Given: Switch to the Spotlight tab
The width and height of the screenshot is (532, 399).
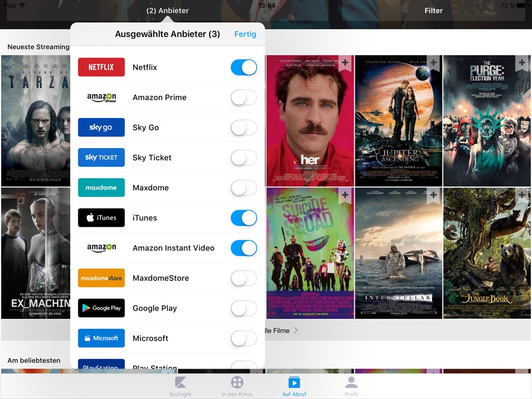Looking at the screenshot, I should (180, 387).
